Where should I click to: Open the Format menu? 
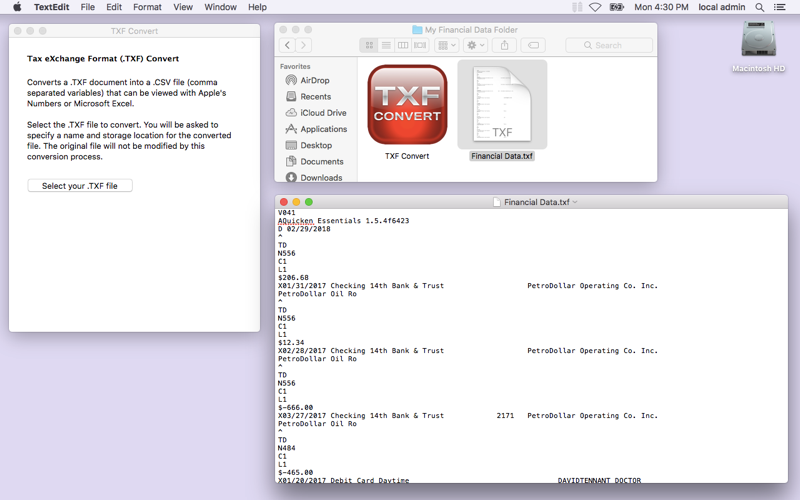[147, 7]
